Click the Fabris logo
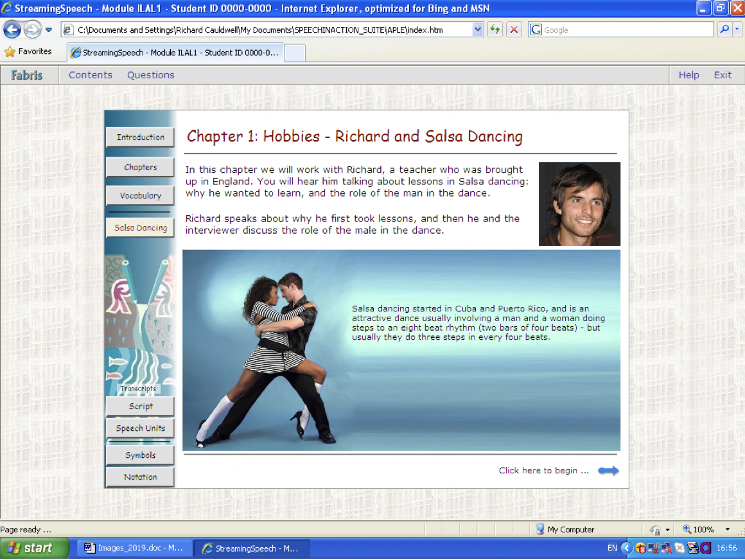Screen dimensions: 745x560 point(27,75)
